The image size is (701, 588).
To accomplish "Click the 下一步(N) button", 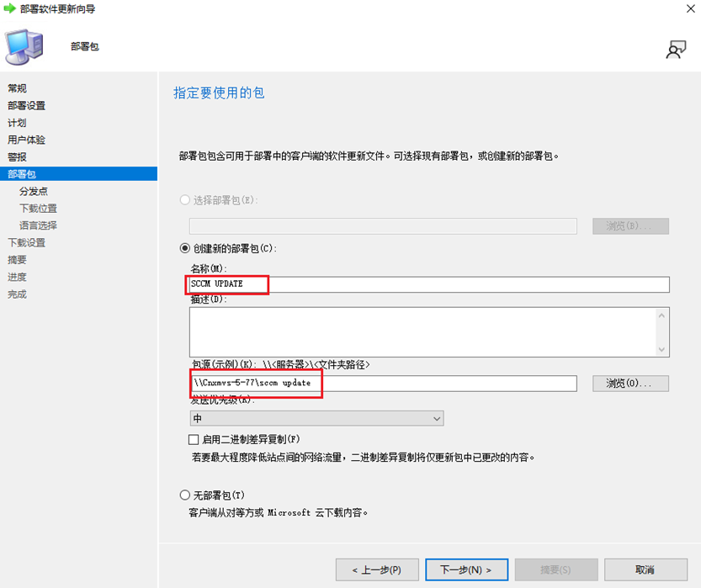I will click(x=466, y=569).
